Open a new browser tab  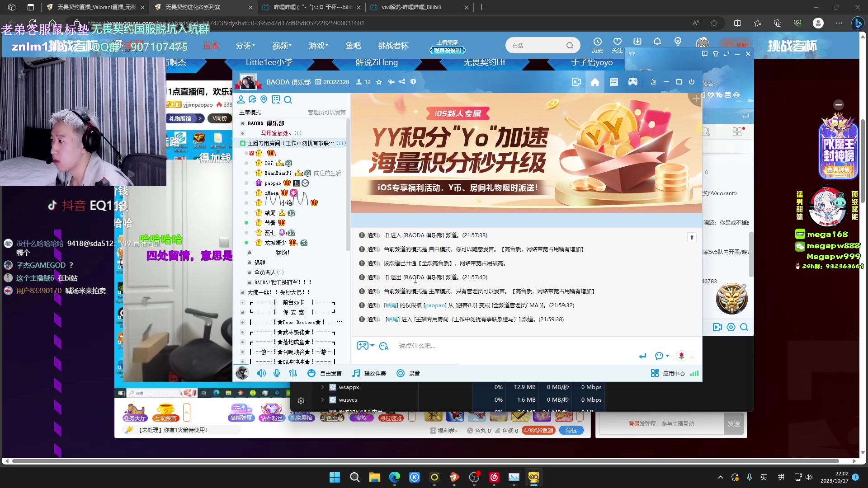[x=482, y=7]
